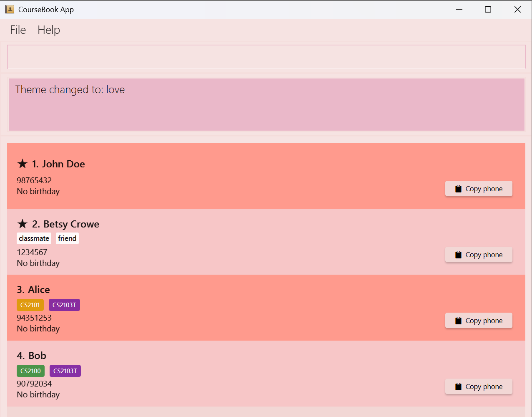Click the star icon beside John Doe's name
Viewport: 532px width, 417px height.
[22, 164]
